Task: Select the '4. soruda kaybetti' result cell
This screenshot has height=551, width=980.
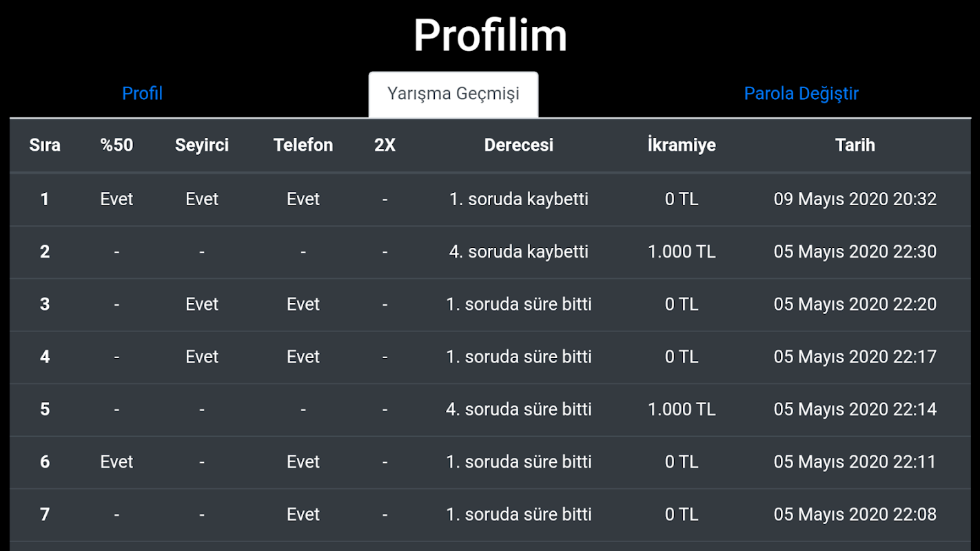Action: pyautogui.click(x=519, y=251)
